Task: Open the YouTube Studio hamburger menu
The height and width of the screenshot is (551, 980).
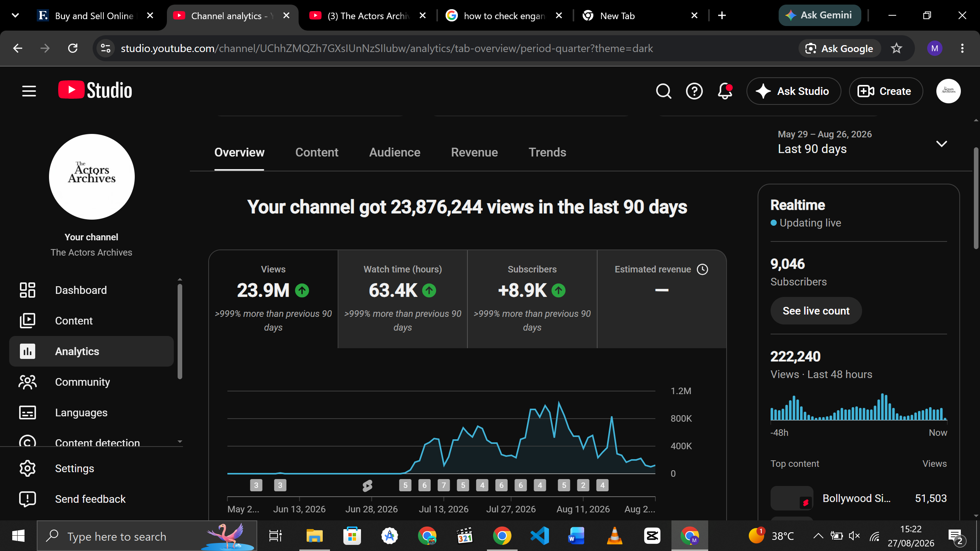Action: tap(29, 91)
